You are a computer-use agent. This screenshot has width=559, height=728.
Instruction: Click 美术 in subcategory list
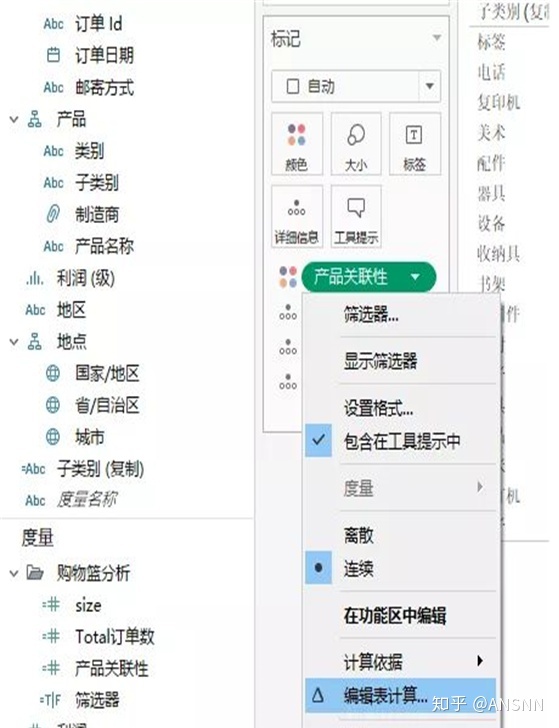coord(491,132)
